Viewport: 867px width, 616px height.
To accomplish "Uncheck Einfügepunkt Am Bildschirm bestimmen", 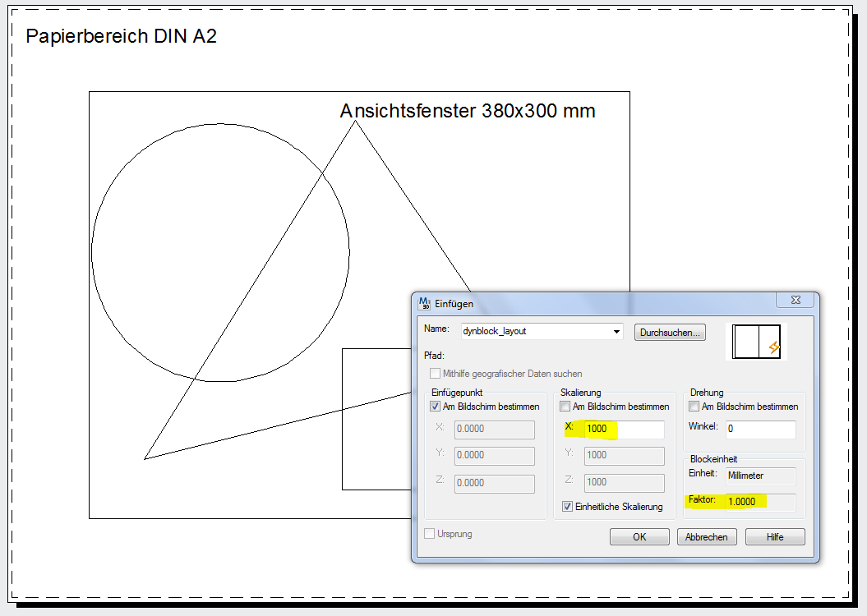I will [436, 407].
